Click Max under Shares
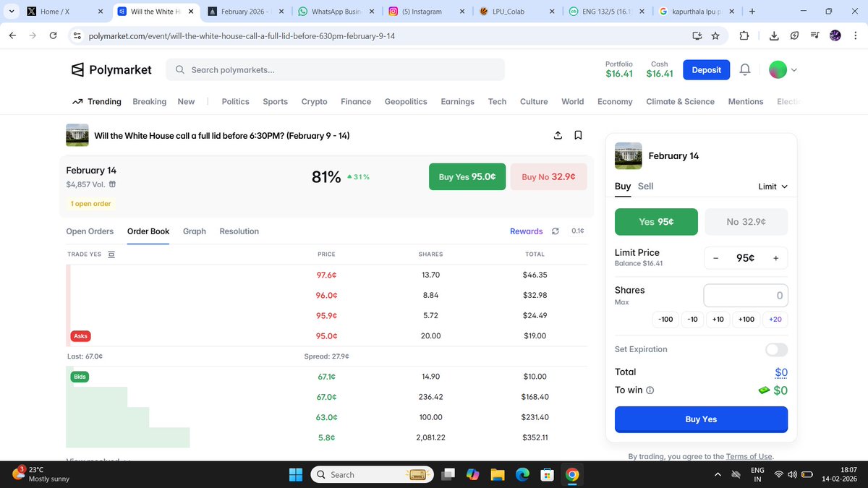The image size is (868, 488). tap(621, 302)
